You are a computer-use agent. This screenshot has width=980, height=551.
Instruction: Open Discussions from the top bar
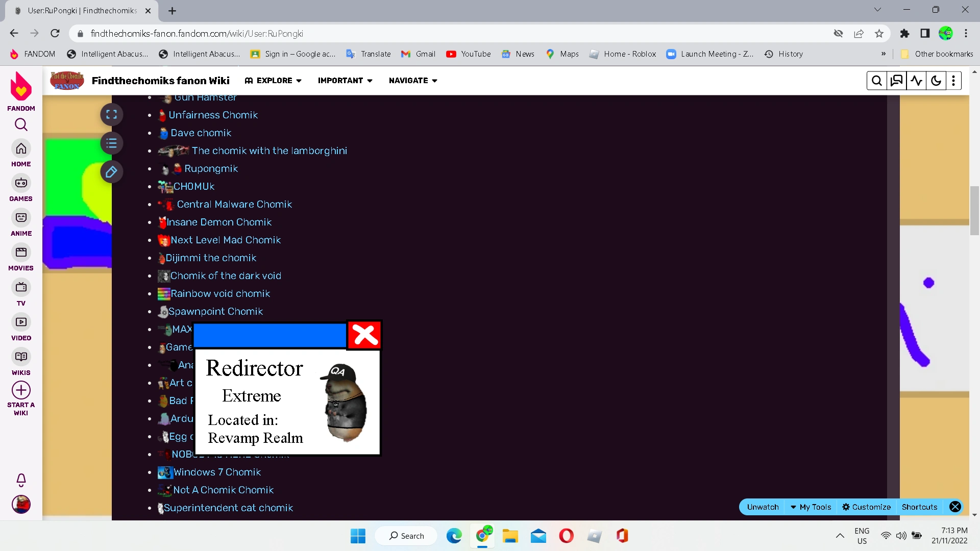pyautogui.click(x=897, y=80)
